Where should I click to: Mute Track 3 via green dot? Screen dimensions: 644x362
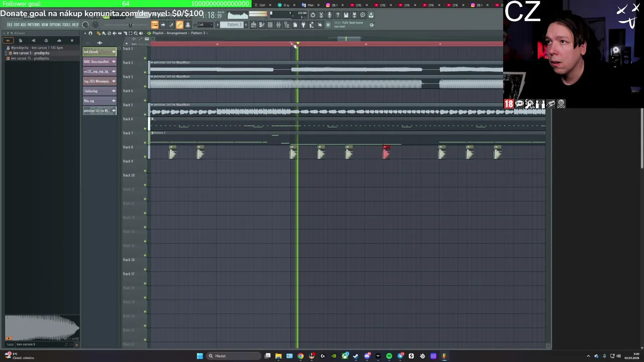[145, 86]
